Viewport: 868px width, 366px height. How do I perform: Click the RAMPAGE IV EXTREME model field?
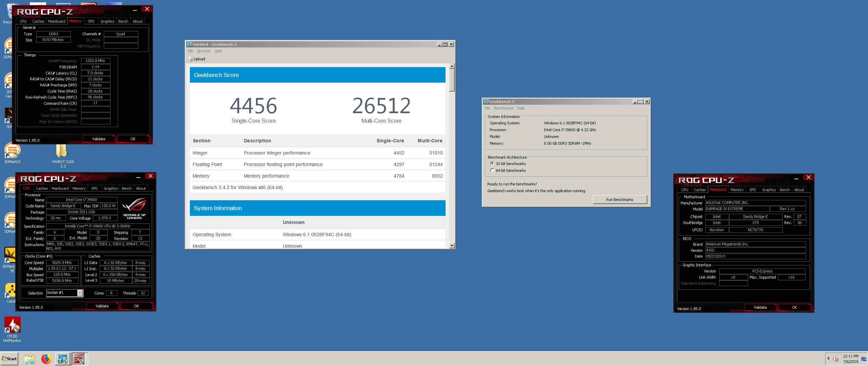click(737, 209)
